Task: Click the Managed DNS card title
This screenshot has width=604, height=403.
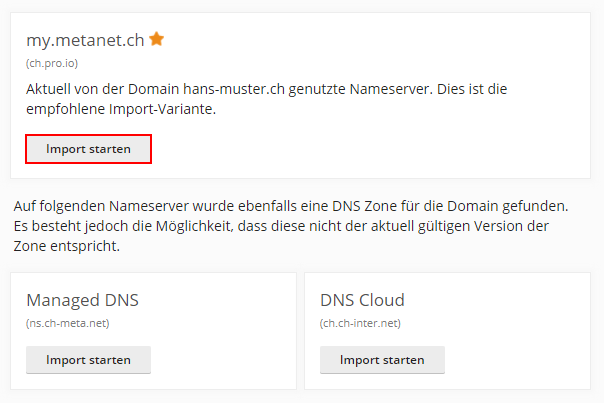Action: (x=82, y=300)
